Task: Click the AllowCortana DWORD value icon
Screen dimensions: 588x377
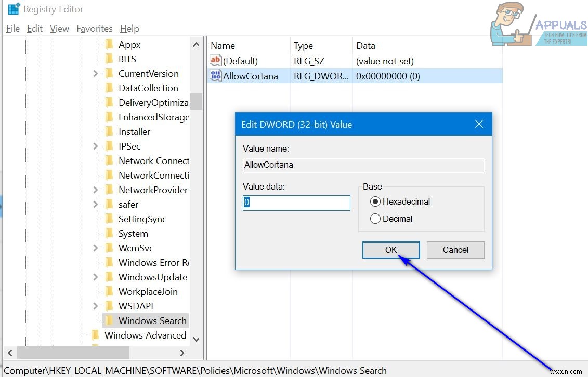Action: pos(216,76)
